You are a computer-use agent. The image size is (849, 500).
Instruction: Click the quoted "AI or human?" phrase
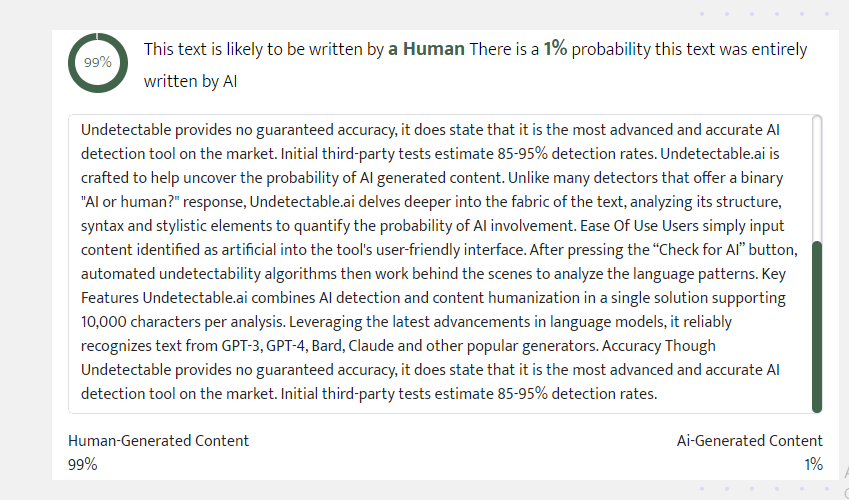(x=130, y=202)
